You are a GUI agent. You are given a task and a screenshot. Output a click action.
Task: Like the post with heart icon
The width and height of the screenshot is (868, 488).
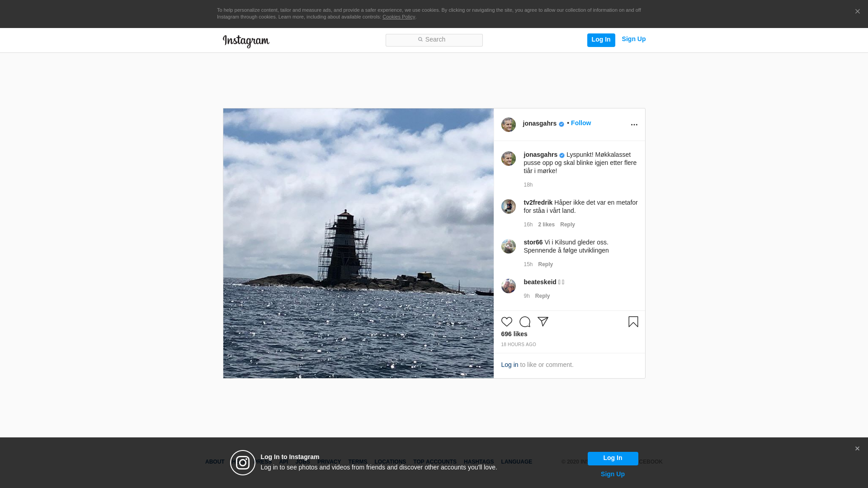[x=506, y=322]
